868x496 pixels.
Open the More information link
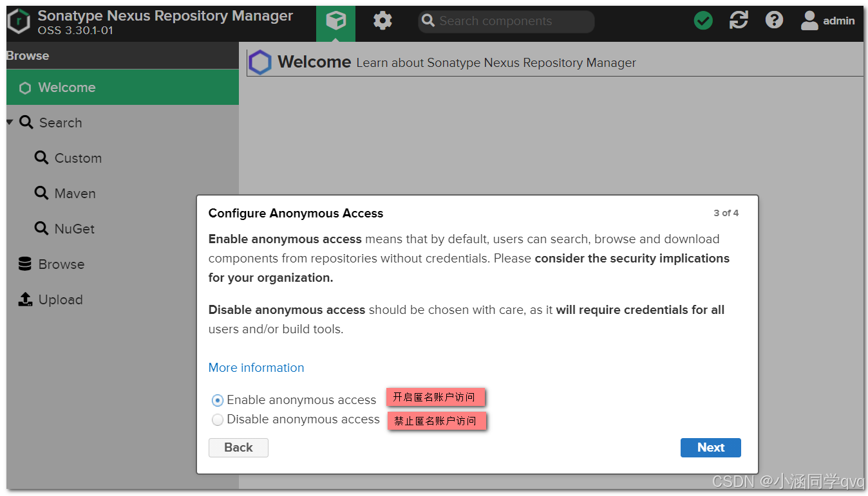[x=256, y=367]
